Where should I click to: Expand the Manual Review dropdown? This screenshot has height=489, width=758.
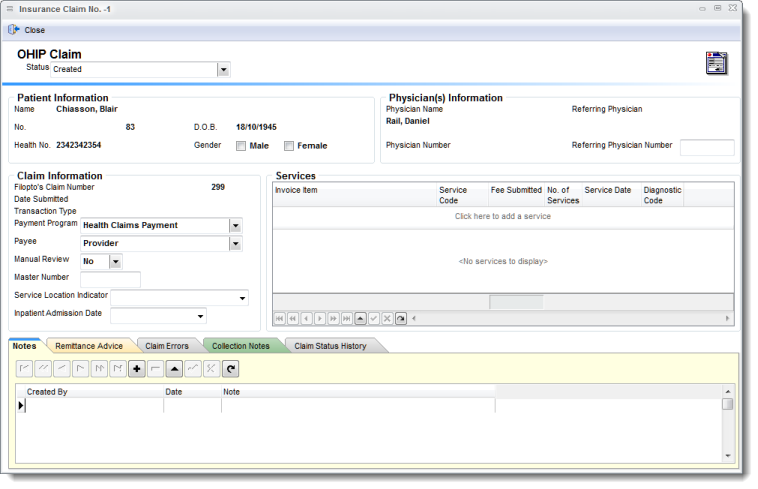pyautogui.click(x=115, y=261)
